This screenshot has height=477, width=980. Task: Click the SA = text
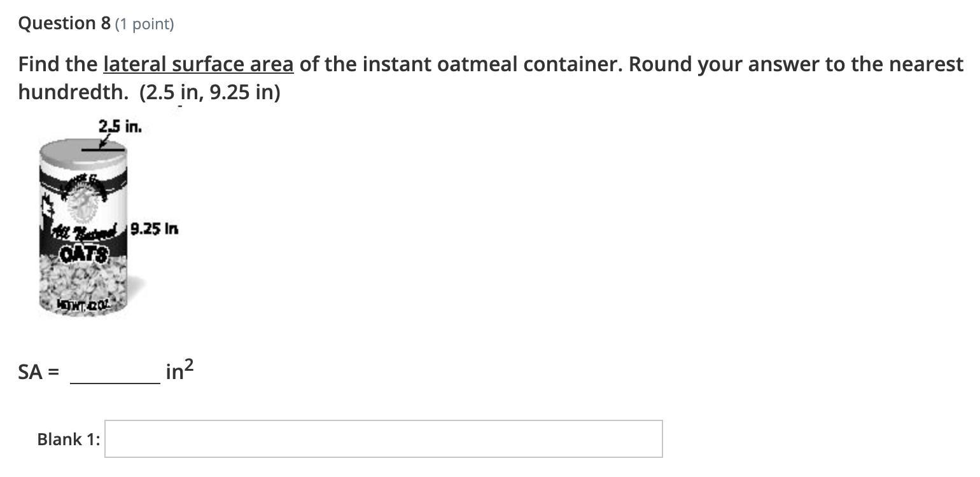click(x=38, y=372)
